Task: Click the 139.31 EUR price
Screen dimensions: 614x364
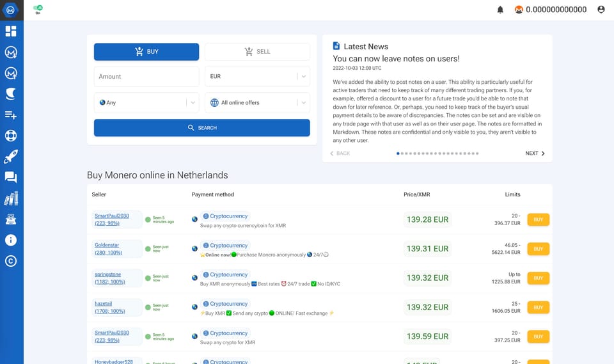Action: pos(427,249)
